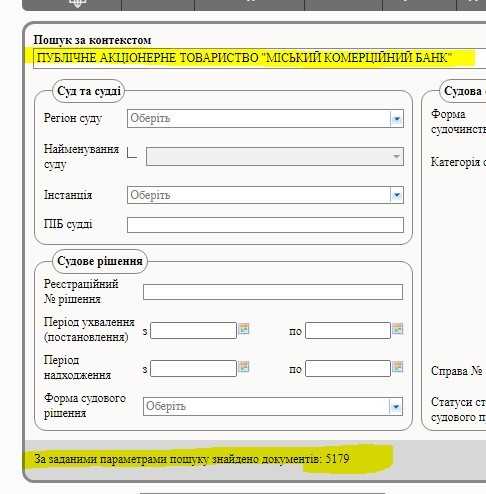
Task: Click the Період надходження 'з' date field
Action: [193, 368]
